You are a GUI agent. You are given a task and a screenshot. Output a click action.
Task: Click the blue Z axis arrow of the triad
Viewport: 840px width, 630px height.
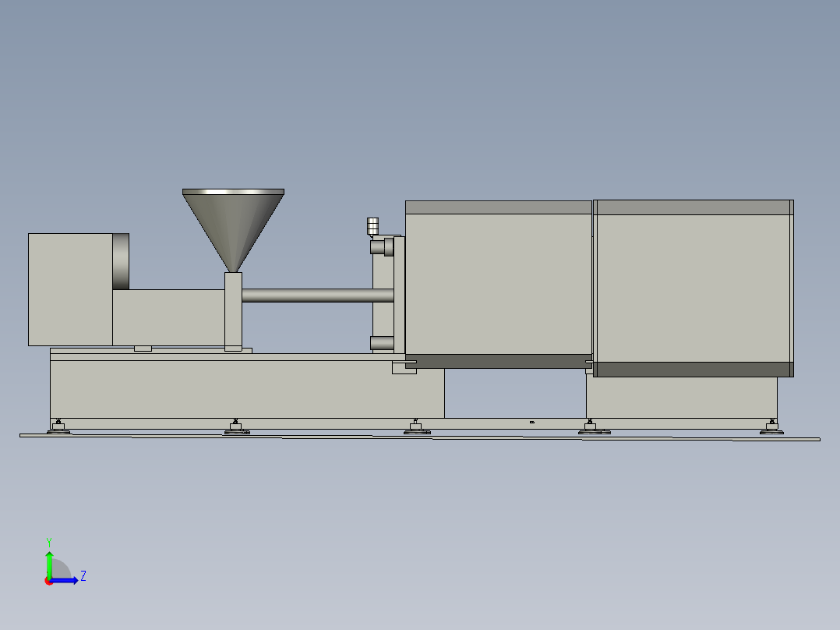(64, 580)
